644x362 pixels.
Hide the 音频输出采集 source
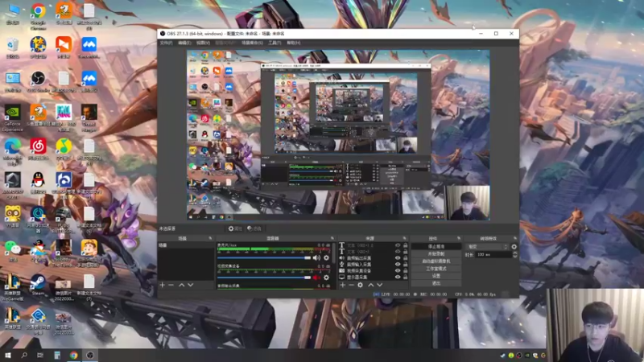tap(397, 258)
